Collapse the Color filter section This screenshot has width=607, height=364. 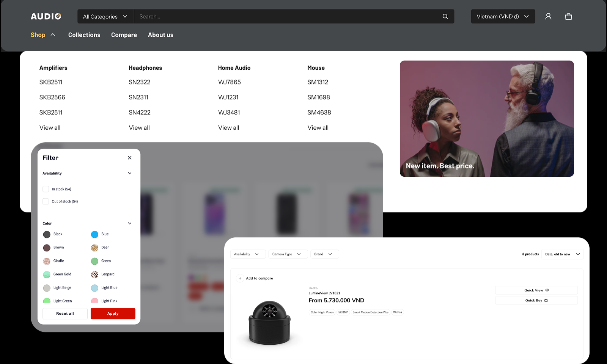click(130, 223)
